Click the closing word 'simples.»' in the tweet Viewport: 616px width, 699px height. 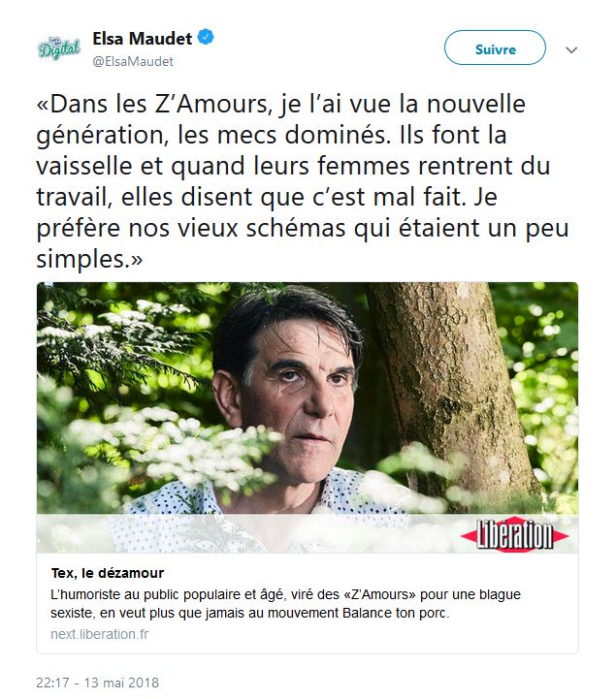89,259
